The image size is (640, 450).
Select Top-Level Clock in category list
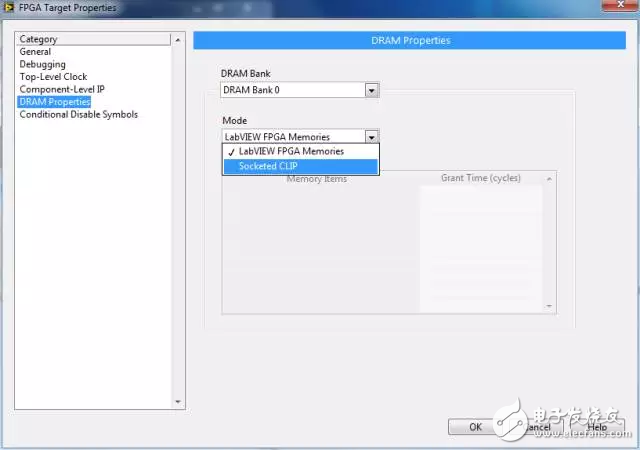(53, 77)
